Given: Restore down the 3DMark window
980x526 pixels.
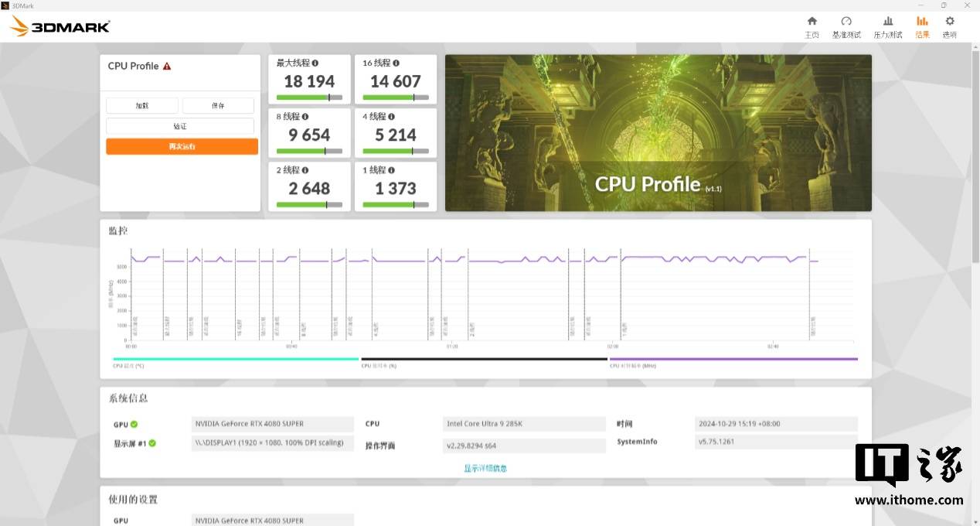Looking at the screenshot, I should pyautogui.click(x=944, y=5).
